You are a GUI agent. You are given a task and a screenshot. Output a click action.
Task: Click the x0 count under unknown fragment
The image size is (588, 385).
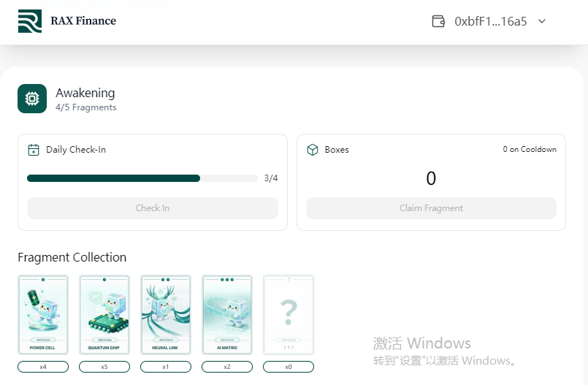289,367
